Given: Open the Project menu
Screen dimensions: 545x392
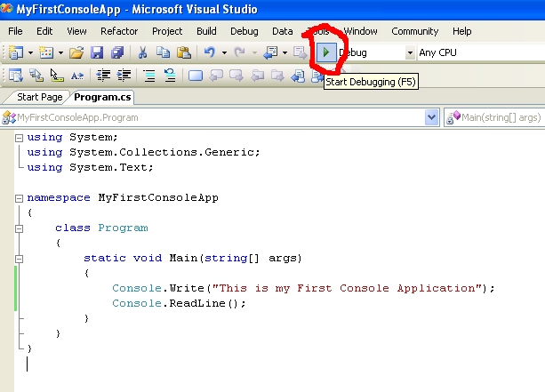Looking at the screenshot, I should point(167,31).
